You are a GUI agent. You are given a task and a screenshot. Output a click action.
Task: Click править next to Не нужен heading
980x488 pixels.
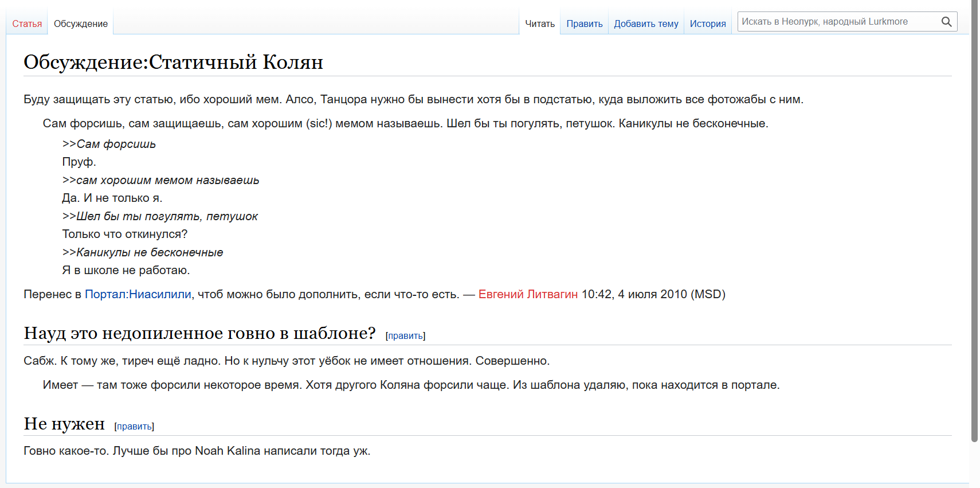[134, 427]
